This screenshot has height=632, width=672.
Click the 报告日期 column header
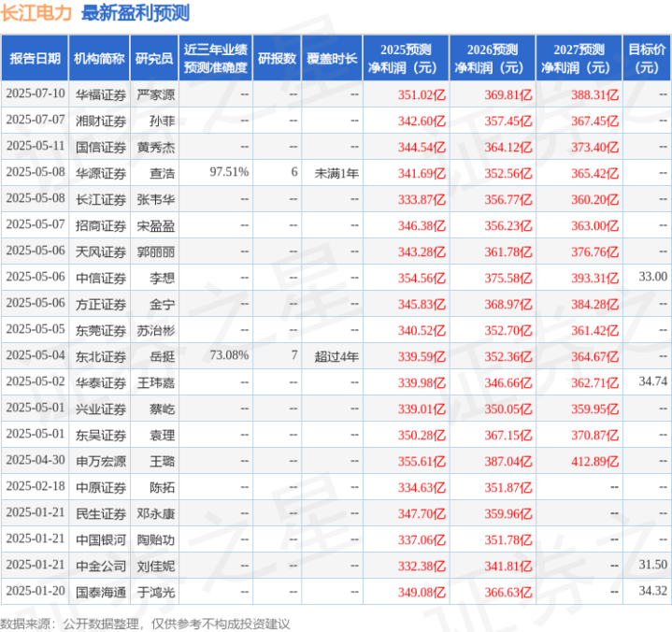(x=35, y=58)
